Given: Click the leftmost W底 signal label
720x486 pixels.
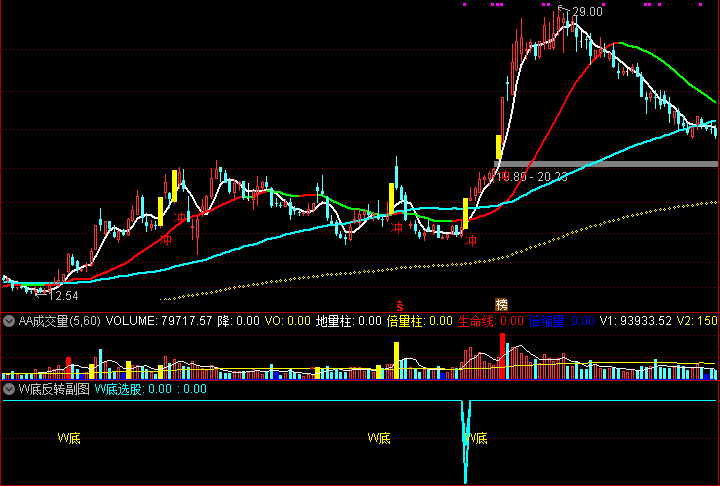Looking at the screenshot, I should coord(69,438).
